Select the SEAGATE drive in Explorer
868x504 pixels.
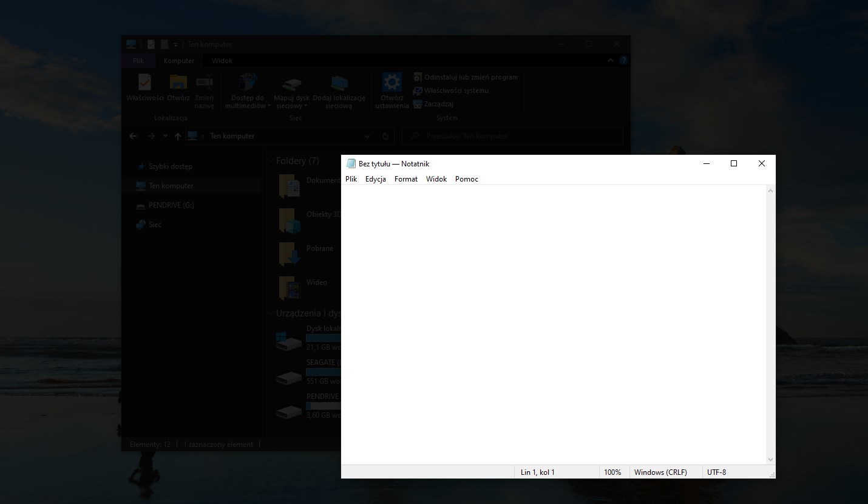coord(308,372)
